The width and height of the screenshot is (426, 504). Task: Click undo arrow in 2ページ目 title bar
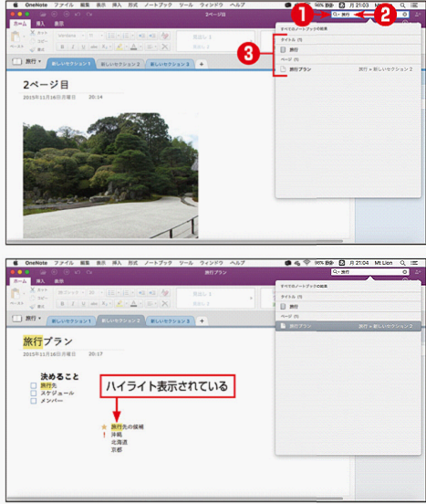tap(77, 14)
